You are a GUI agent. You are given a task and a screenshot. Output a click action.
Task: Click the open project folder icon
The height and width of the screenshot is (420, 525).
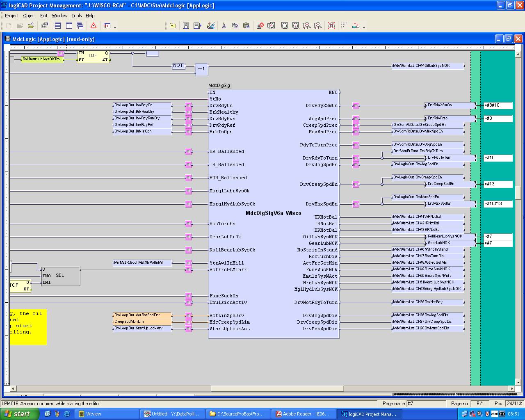tap(31, 26)
